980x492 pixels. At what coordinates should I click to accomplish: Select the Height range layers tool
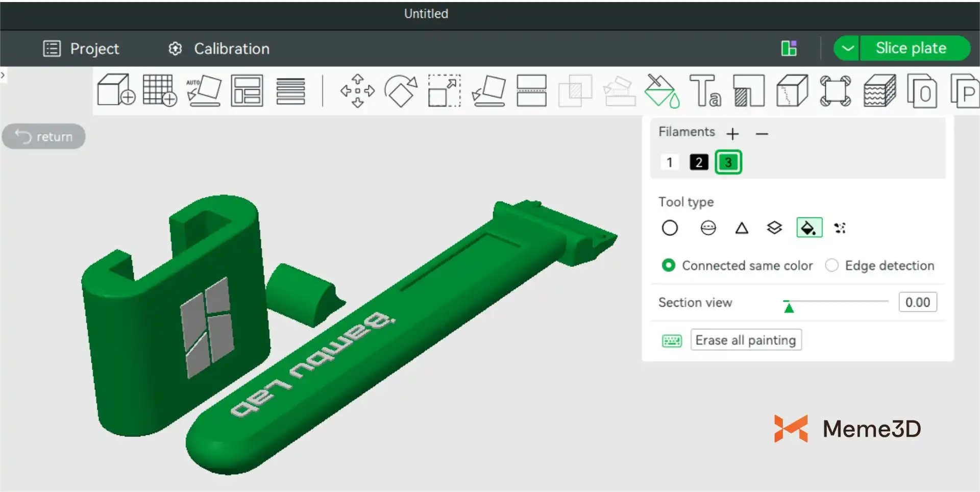point(774,228)
